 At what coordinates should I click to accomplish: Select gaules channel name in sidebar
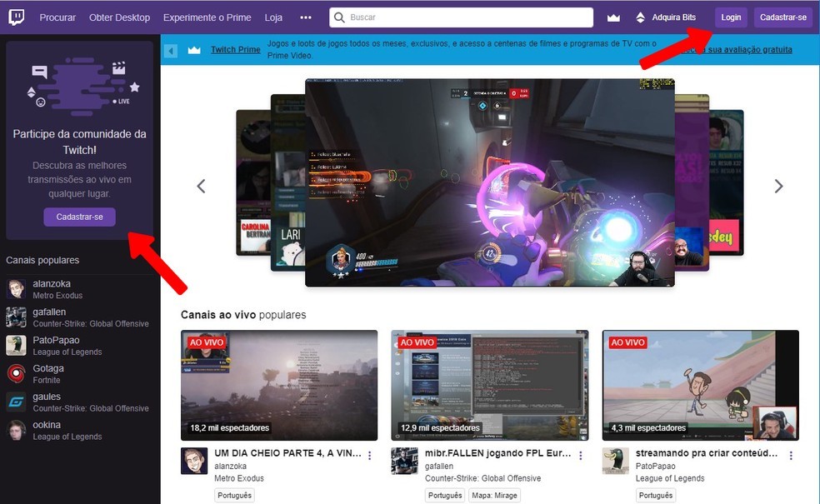(x=47, y=397)
